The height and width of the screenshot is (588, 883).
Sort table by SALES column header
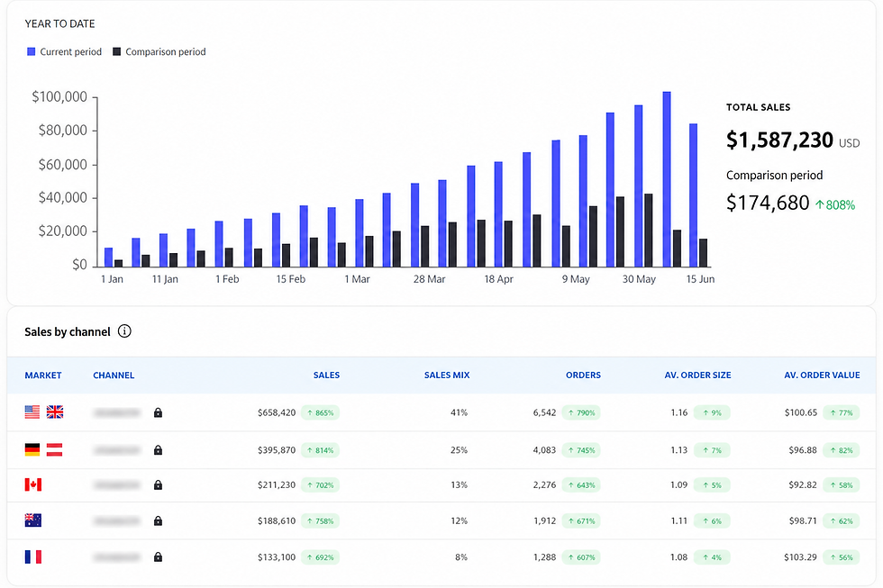[326, 375]
